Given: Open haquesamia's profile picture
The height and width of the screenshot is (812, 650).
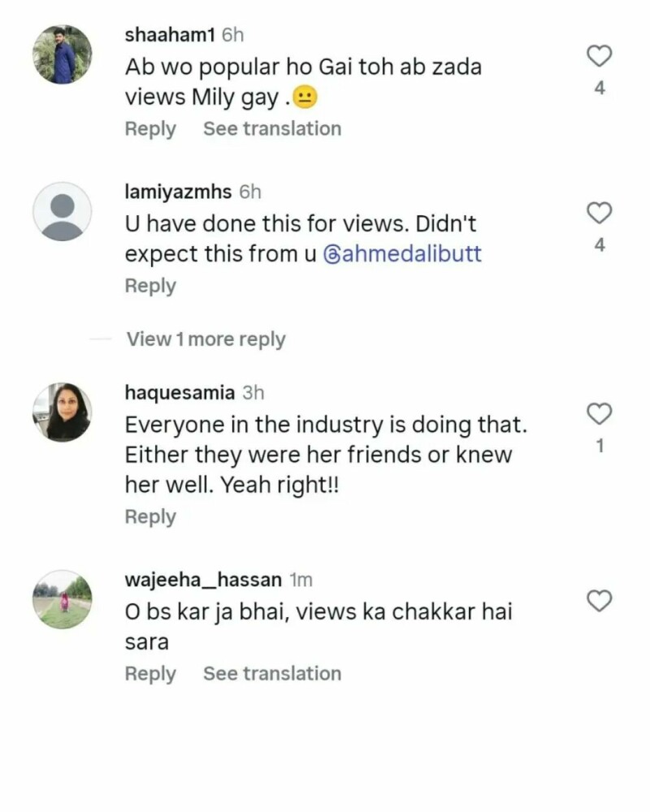Looking at the screenshot, I should pos(62,412).
